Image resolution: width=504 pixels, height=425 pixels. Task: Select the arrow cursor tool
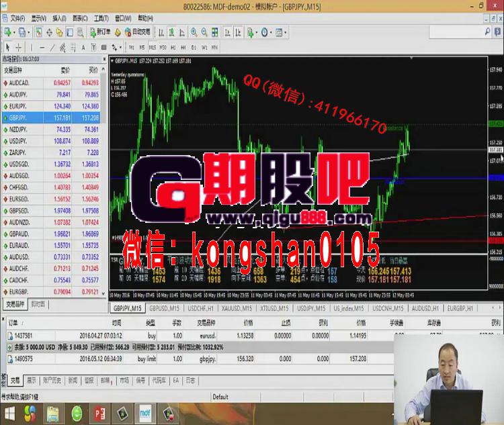[8, 48]
